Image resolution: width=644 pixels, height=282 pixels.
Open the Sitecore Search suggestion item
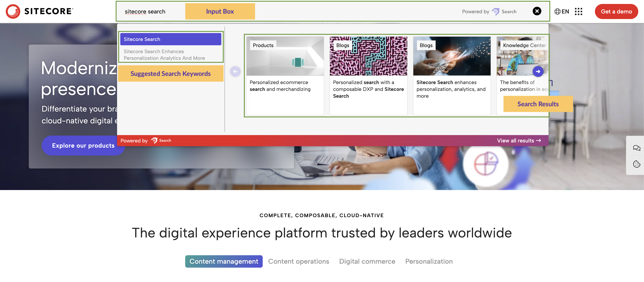point(171,39)
